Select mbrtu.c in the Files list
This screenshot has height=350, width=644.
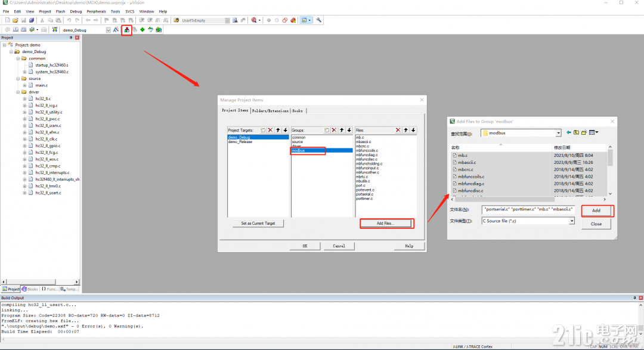tap(362, 176)
